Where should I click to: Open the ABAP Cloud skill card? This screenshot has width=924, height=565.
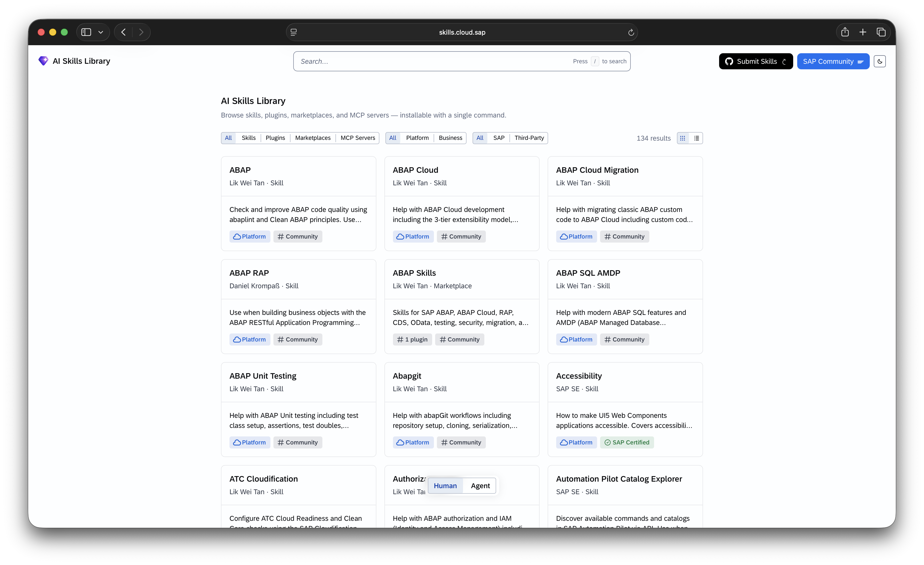462,204
